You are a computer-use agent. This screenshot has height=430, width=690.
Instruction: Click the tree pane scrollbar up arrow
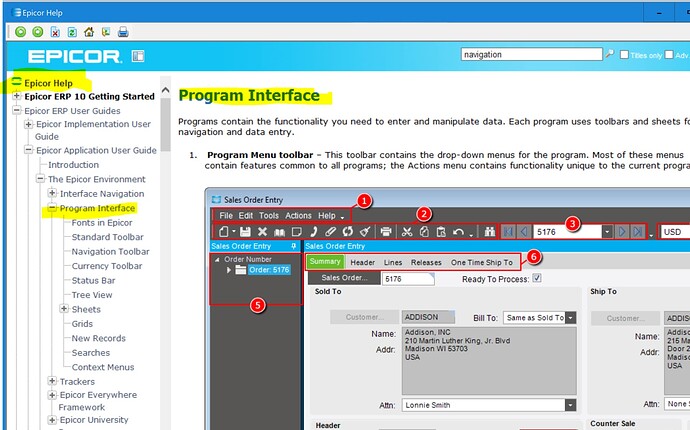coord(165,91)
